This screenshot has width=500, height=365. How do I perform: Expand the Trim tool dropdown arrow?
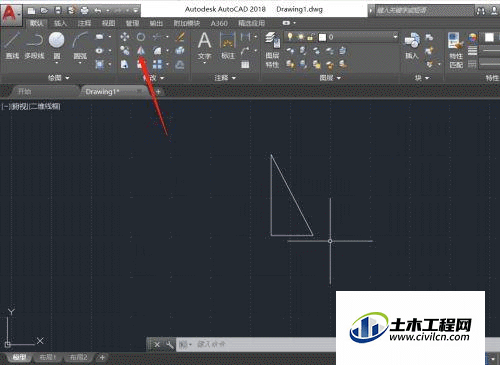pos(167,37)
